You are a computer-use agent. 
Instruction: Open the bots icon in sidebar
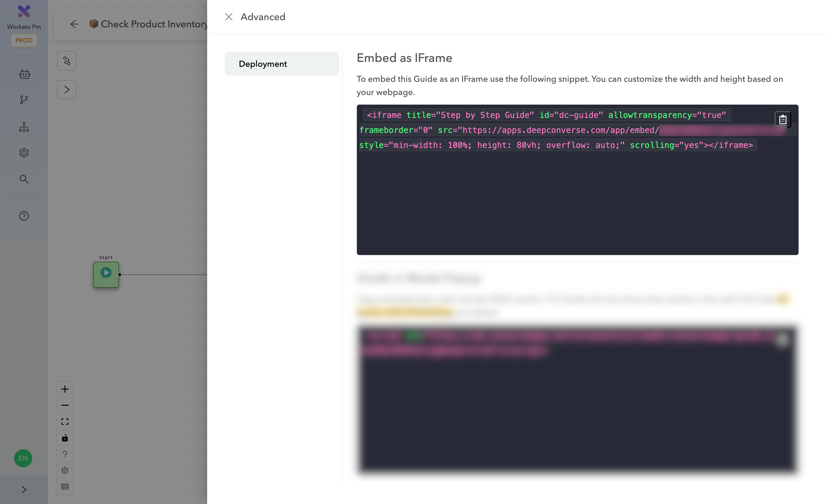[24, 74]
